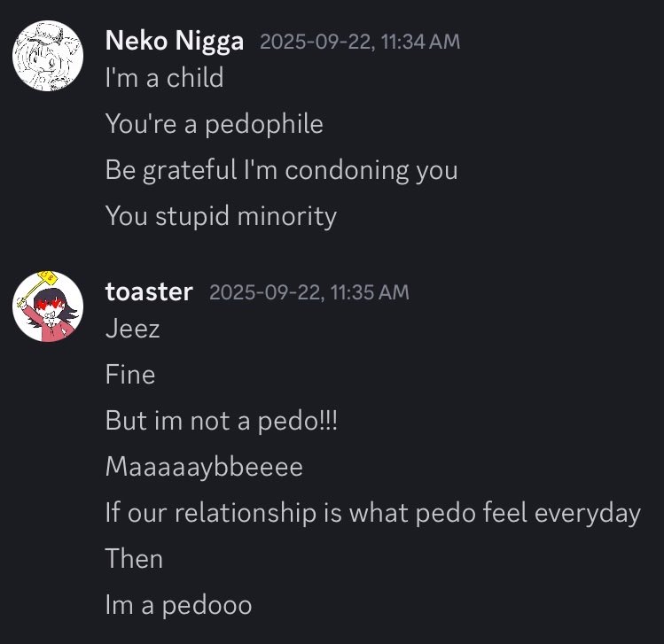The image size is (664, 644).
Task: Select the "You stupid minority" message
Action: click(x=221, y=215)
